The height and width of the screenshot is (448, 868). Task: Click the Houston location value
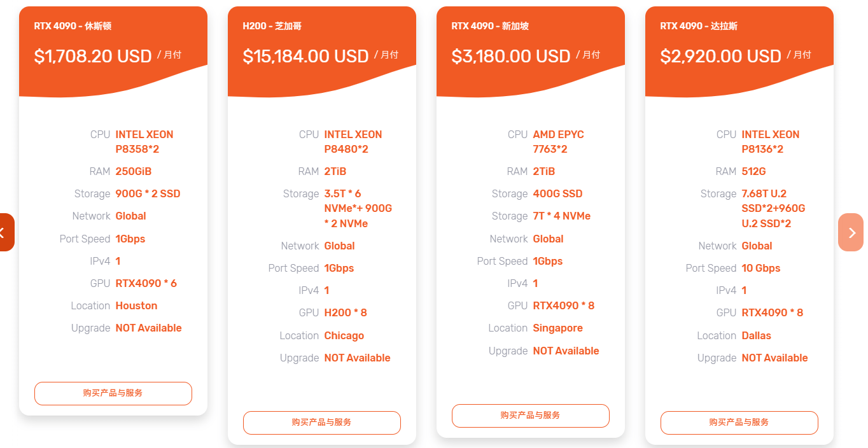(136, 305)
